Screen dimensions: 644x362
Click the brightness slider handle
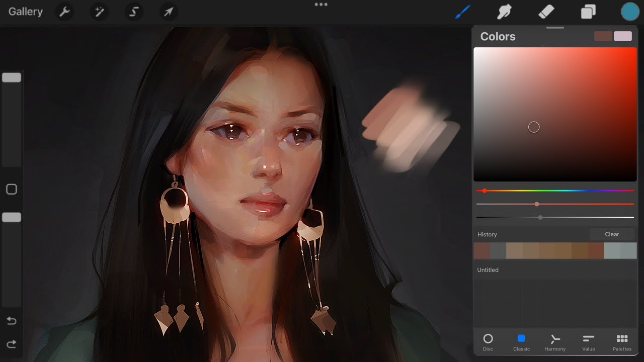540,218
